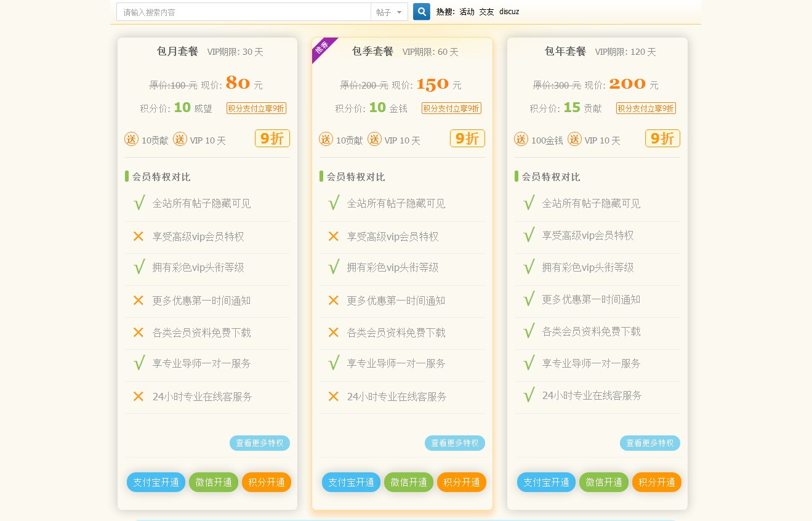
Task: Open the discuz hot search link
Action: pos(509,11)
